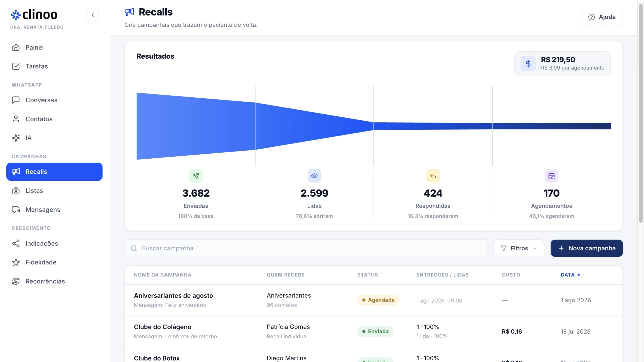Click the Listas contact-list icon

coord(16,191)
